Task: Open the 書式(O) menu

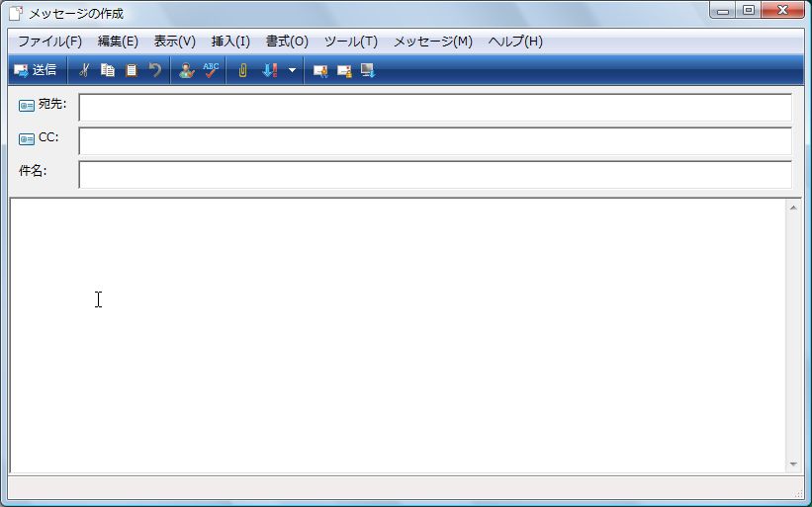Action: [x=288, y=42]
